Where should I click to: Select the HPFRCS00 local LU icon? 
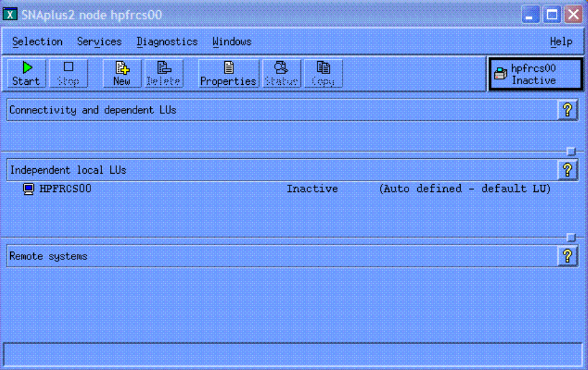click(29, 189)
